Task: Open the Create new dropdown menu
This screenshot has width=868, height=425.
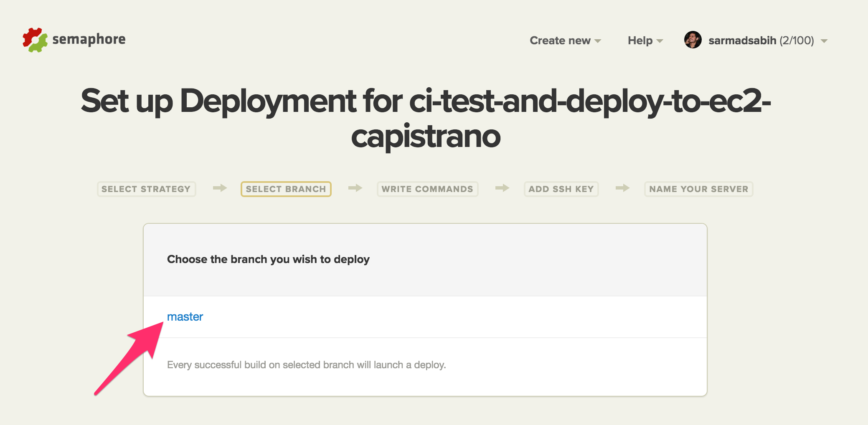Action: coord(565,40)
